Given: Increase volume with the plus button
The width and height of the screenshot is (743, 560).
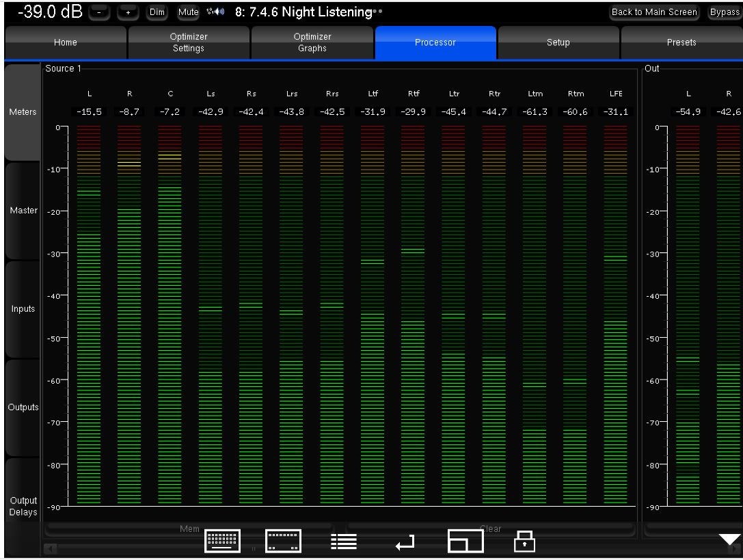Looking at the screenshot, I should pyautogui.click(x=128, y=12).
